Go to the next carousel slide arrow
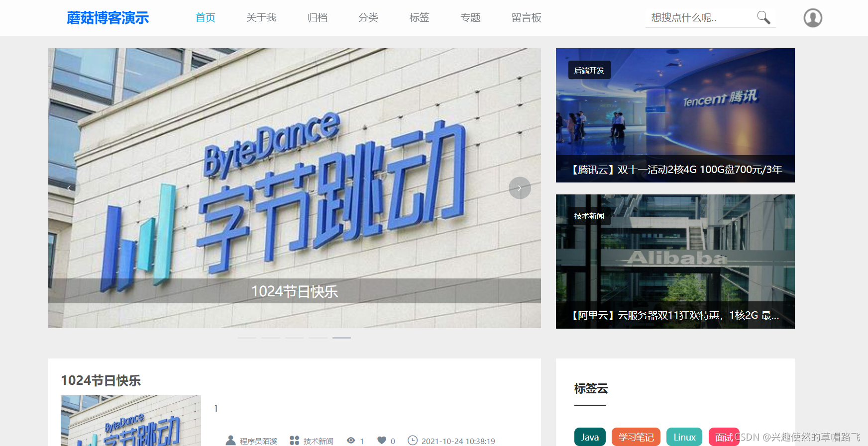 (520, 188)
